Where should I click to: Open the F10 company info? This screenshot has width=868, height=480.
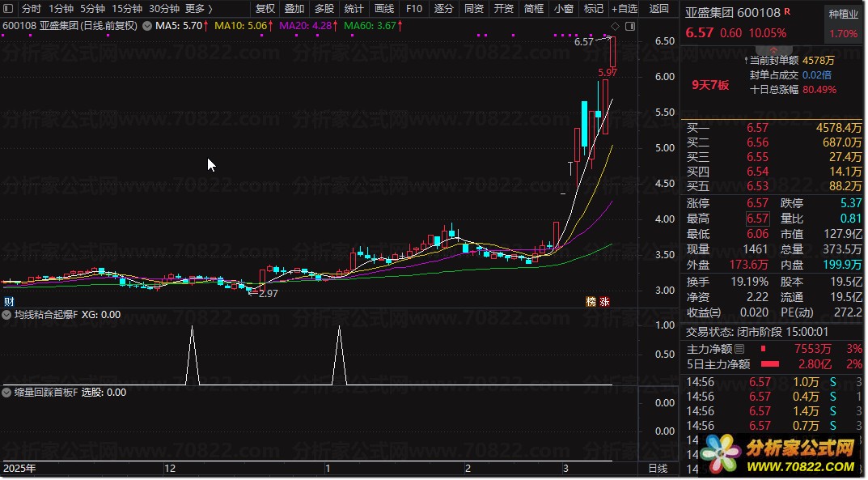tap(413, 8)
